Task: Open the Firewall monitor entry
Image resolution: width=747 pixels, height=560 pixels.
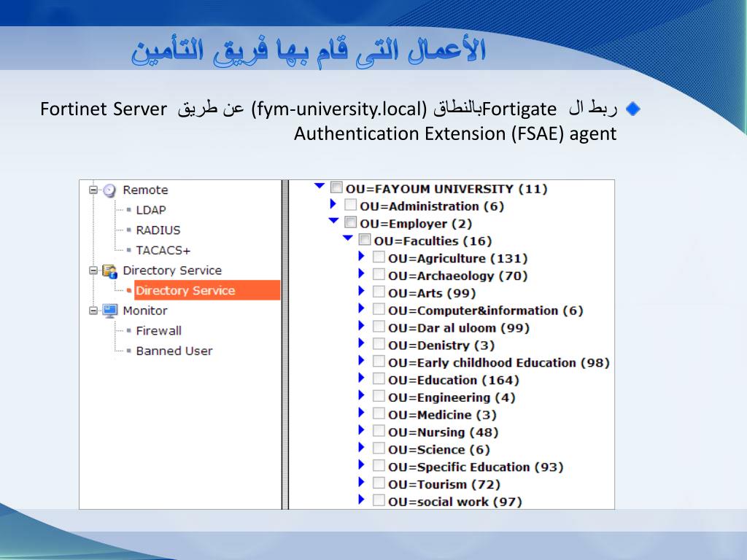Action: pyautogui.click(x=158, y=330)
